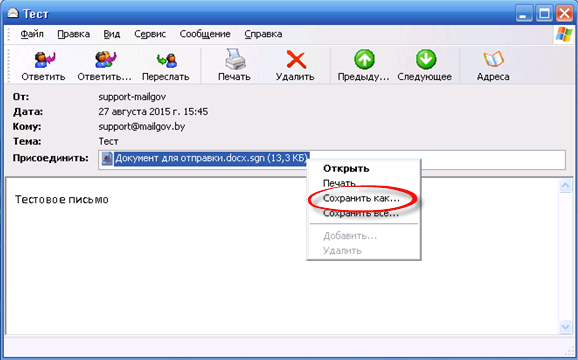The image size is (578, 360).
Task: Click the subject value Тест
Action: coord(108,141)
